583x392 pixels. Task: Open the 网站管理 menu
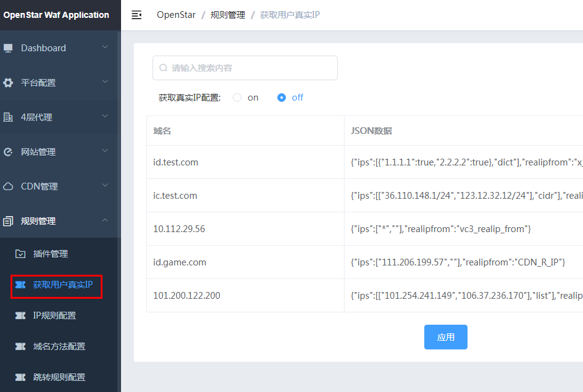pos(59,152)
